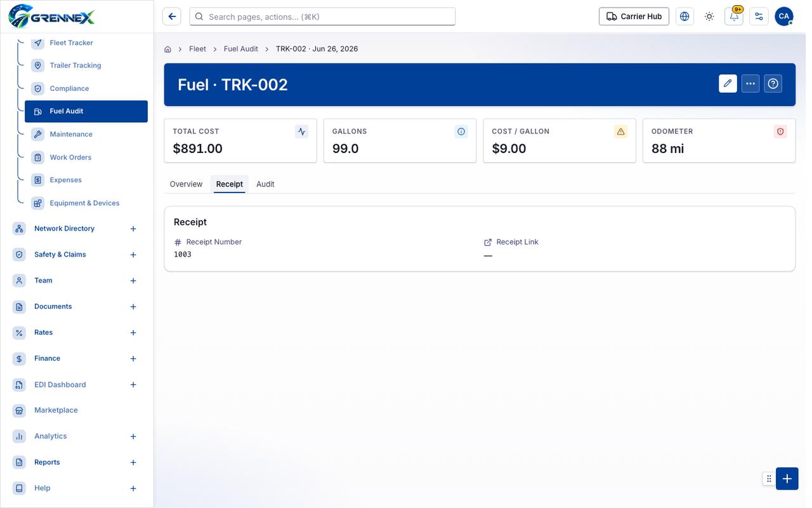Open the more options ellipsis button

750,84
